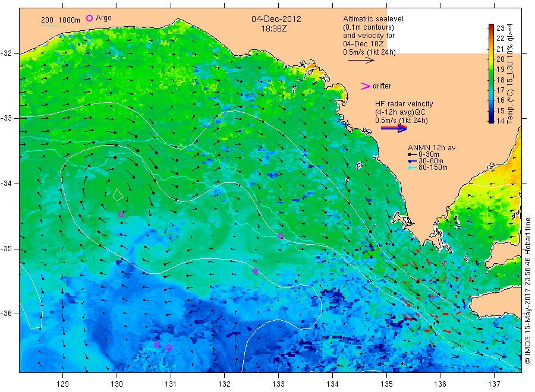The image size is (535, 392).
Task: Click longitude axis label 129
Action: (63, 384)
